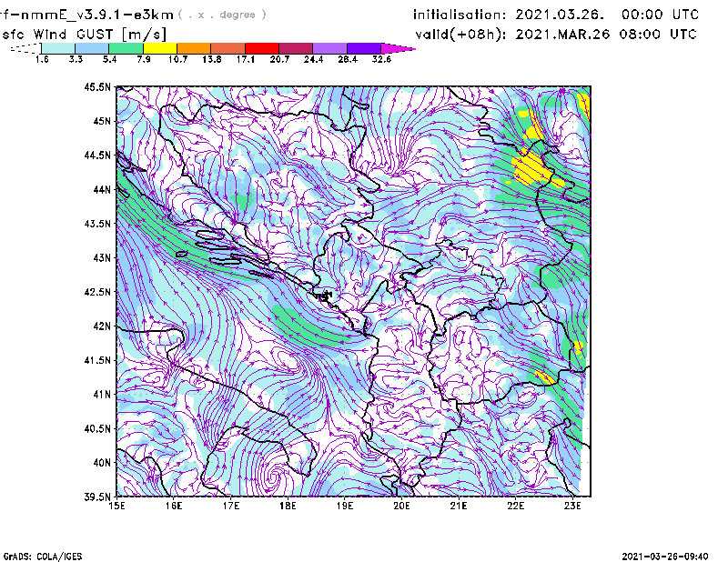Click the 45.5N latitude label
This screenshot has width=728, height=562.
coord(98,86)
